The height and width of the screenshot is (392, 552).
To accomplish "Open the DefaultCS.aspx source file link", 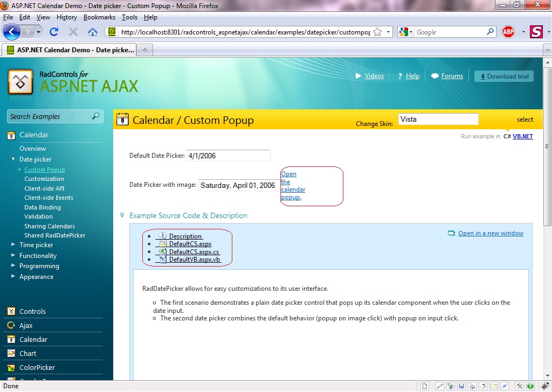I will (x=190, y=243).
